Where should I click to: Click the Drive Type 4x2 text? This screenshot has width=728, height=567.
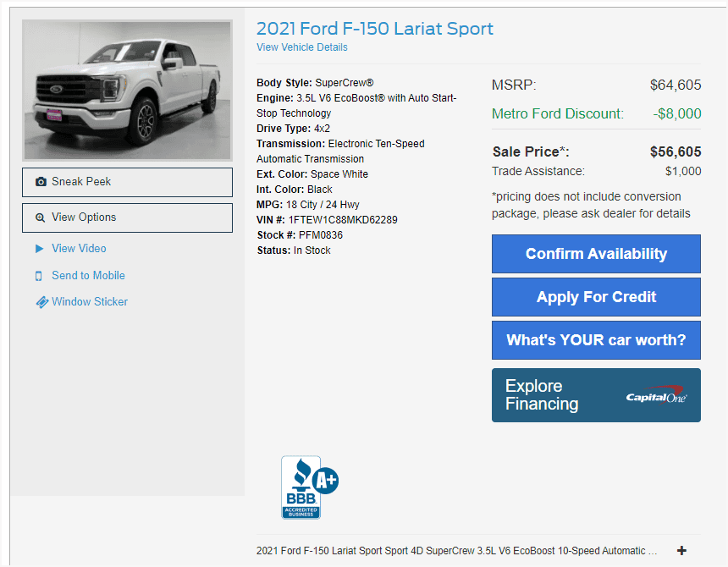coord(294,129)
